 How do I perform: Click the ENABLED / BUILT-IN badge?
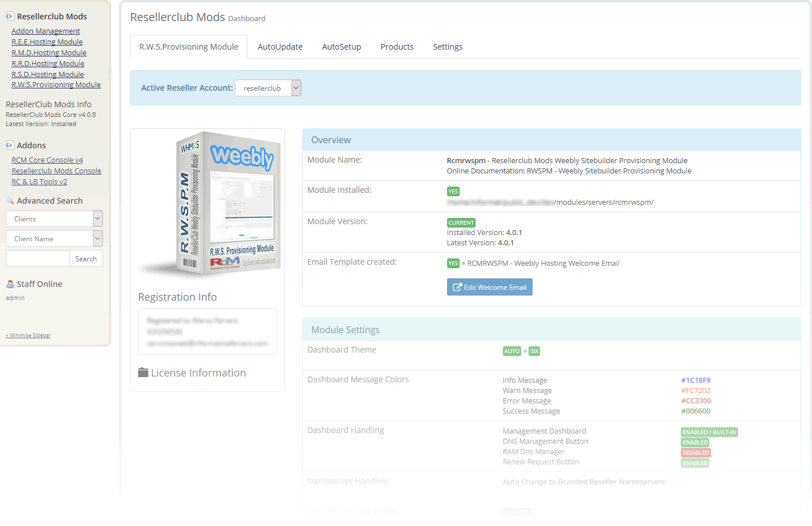(709, 432)
